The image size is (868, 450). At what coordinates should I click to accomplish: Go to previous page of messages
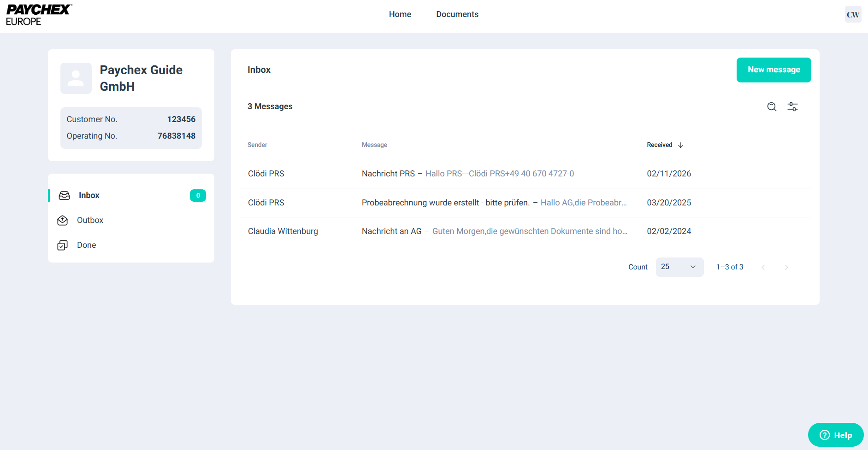click(x=763, y=268)
